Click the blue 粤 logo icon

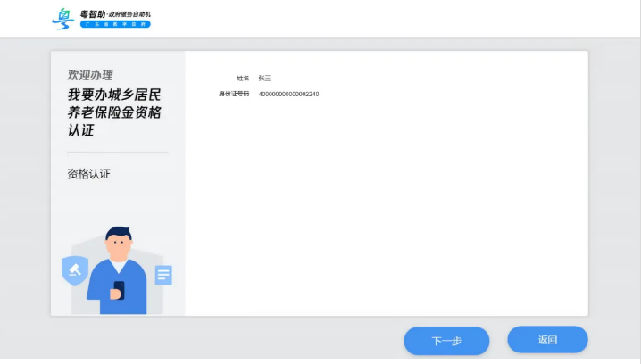(x=64, y=19)
